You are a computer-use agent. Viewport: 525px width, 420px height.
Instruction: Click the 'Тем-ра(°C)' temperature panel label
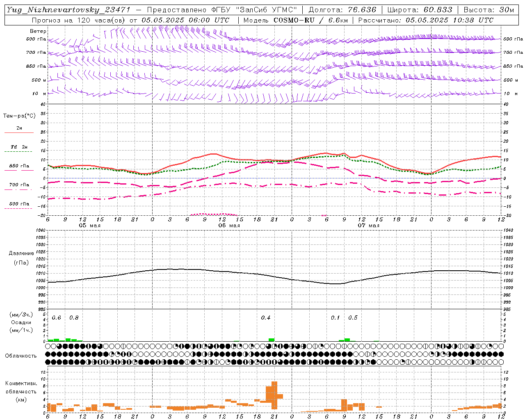point(19,116)
